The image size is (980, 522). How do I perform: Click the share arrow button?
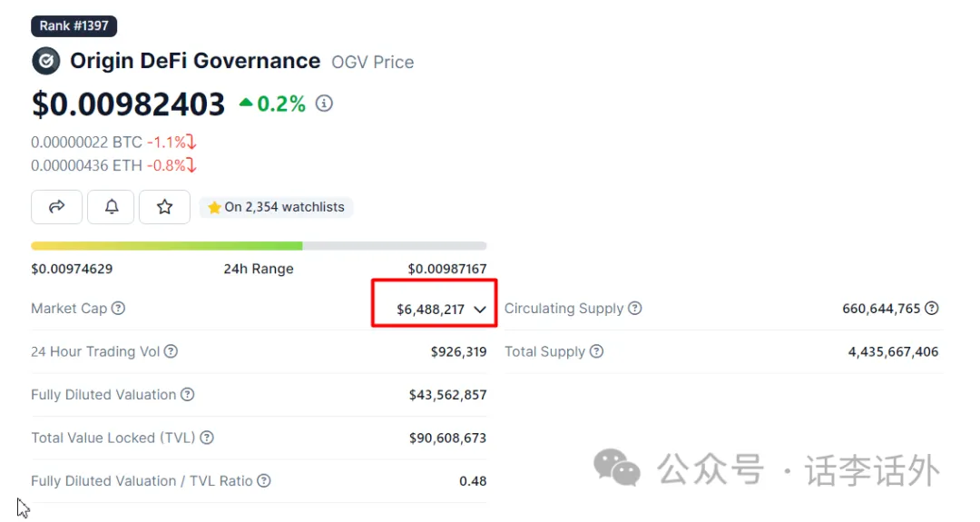pos(57,207)
